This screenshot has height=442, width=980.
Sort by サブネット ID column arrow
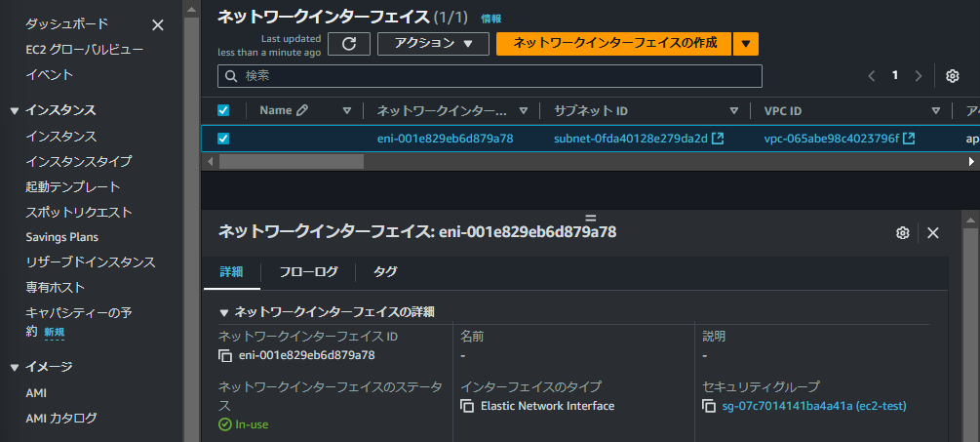click(734, 110)
